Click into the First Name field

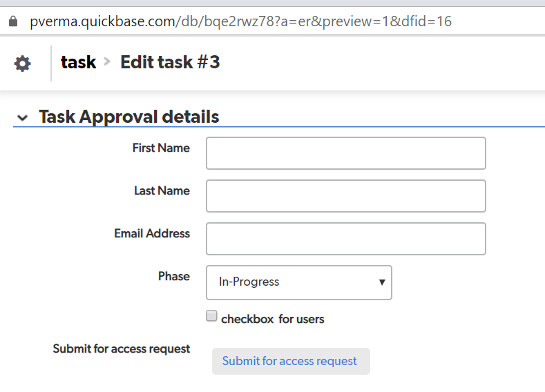tap(345, 153)
